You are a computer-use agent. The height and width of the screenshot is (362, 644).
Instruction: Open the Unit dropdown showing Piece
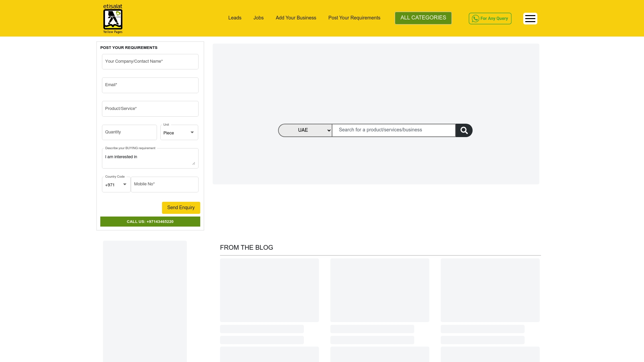click(179, 132)
